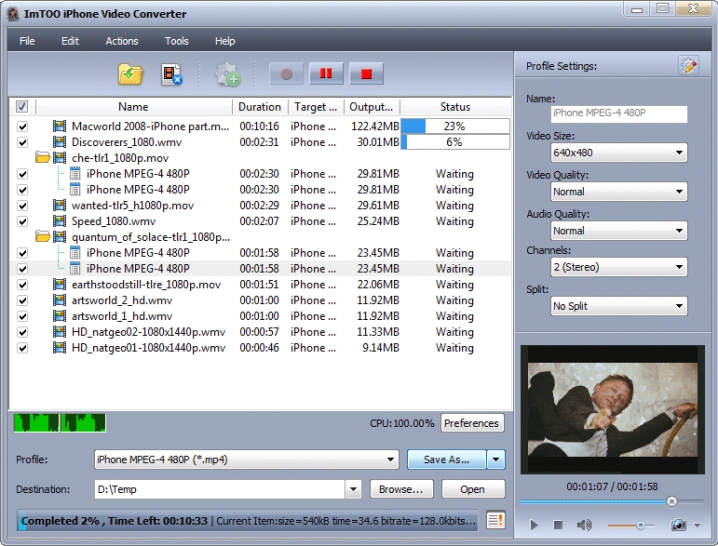This screenshot has width=718, height=546.
Task: Click the Add File folder icon
Action: 131,74
